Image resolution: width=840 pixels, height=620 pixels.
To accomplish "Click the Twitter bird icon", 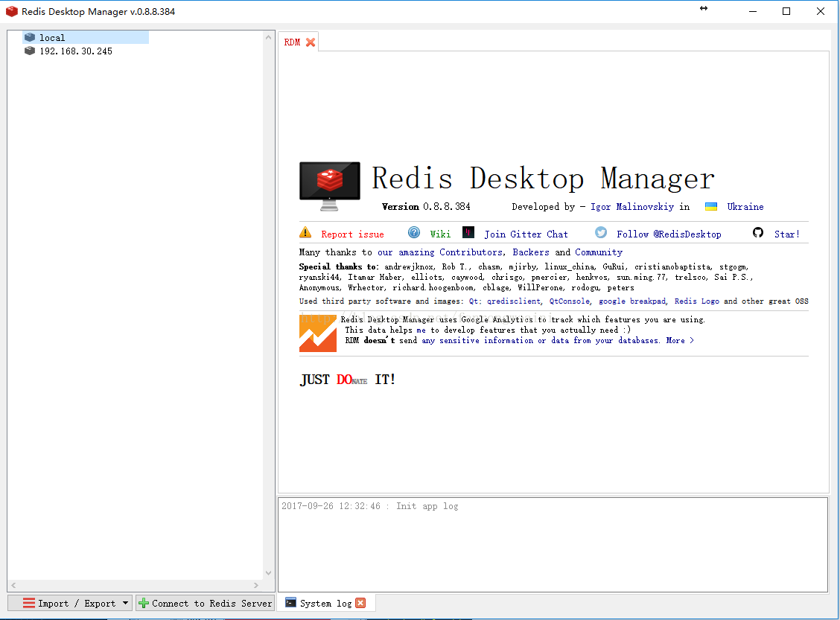I will (x=601, y=232).
